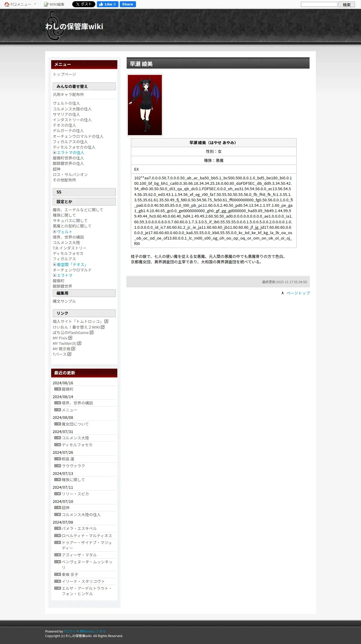Open T.R.インダストリー settings link
The width and height of the screenshot is (361, 644).
click(69, 248)
